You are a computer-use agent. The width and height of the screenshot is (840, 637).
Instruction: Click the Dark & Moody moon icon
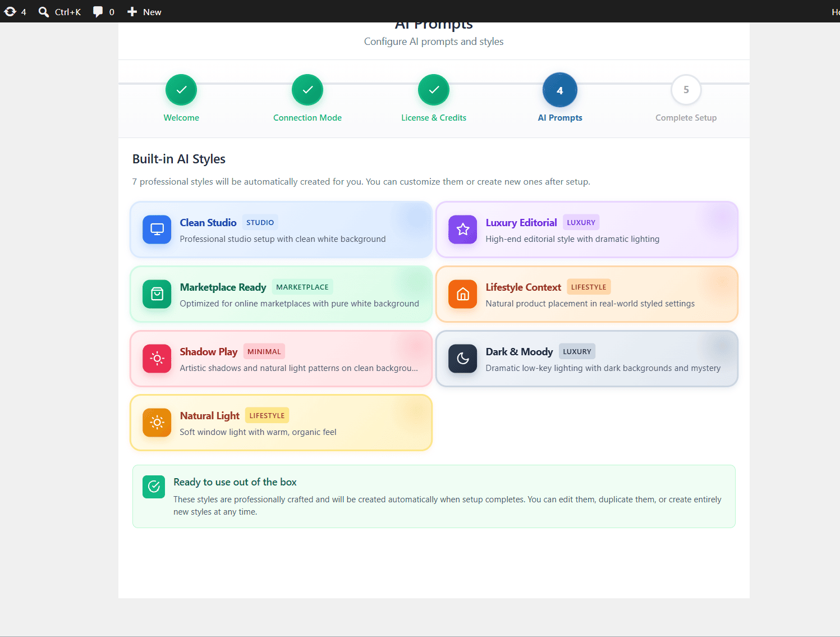pos(463,359)
